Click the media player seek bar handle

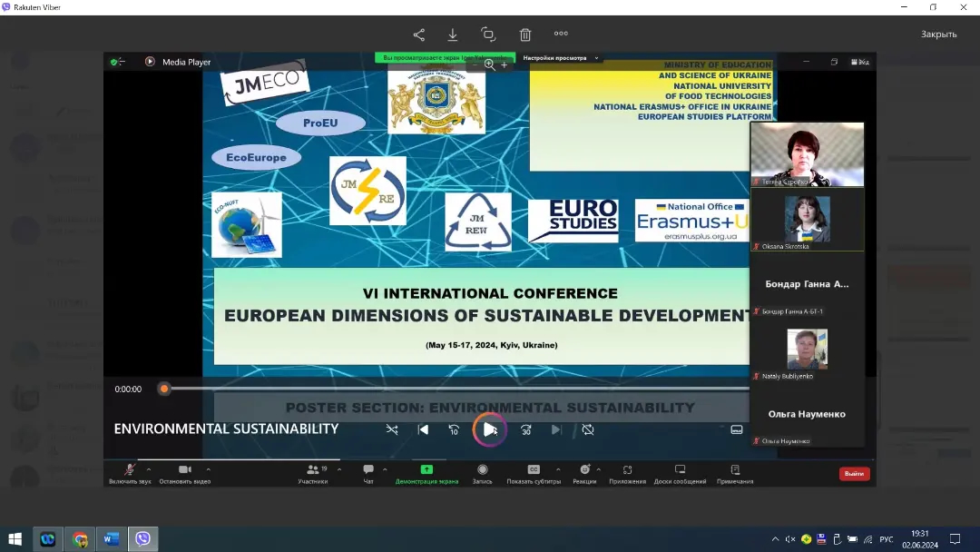[164, 389]
